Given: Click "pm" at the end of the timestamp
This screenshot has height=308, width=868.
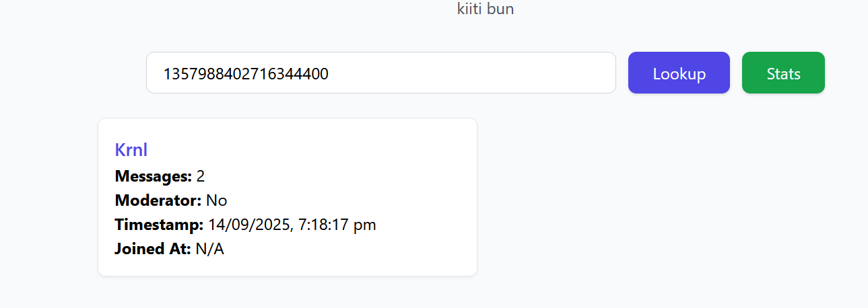Looking at the screenshot, I should [x=366, y=225].
